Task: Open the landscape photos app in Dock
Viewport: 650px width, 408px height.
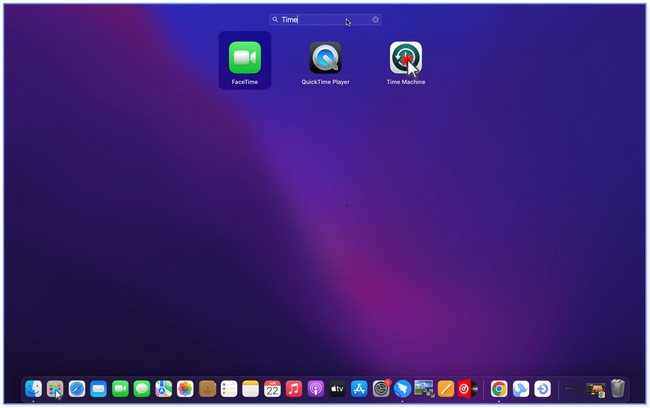Action: click(x=424, y=389)
